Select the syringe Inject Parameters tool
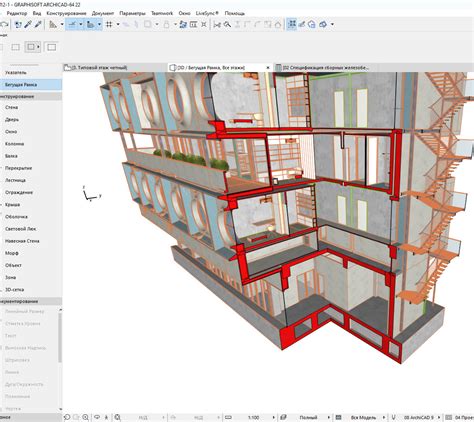Image resolution: width=474 pixels, height=422 pixels. pos(38,24)
